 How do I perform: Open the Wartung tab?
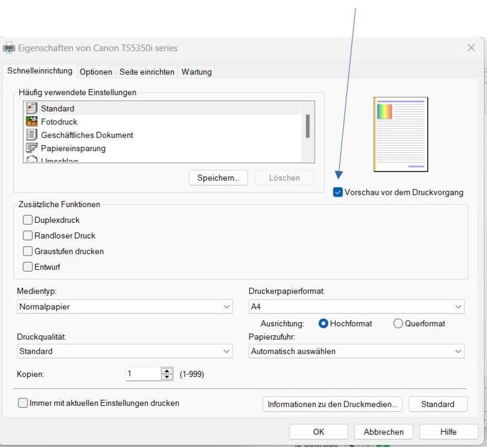pos(197,72)
